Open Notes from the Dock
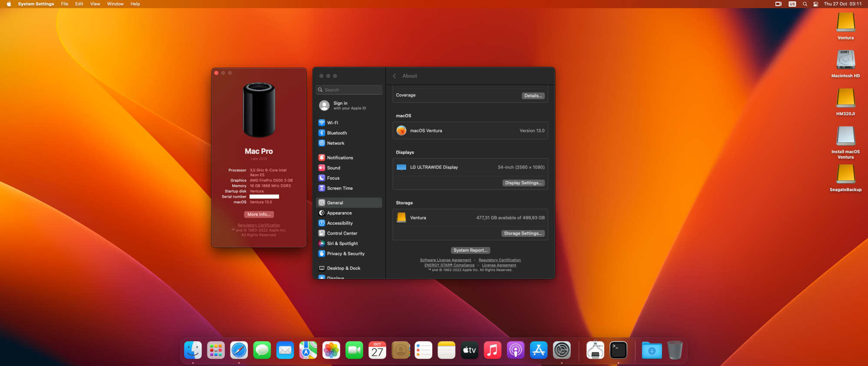 (447, 350)
